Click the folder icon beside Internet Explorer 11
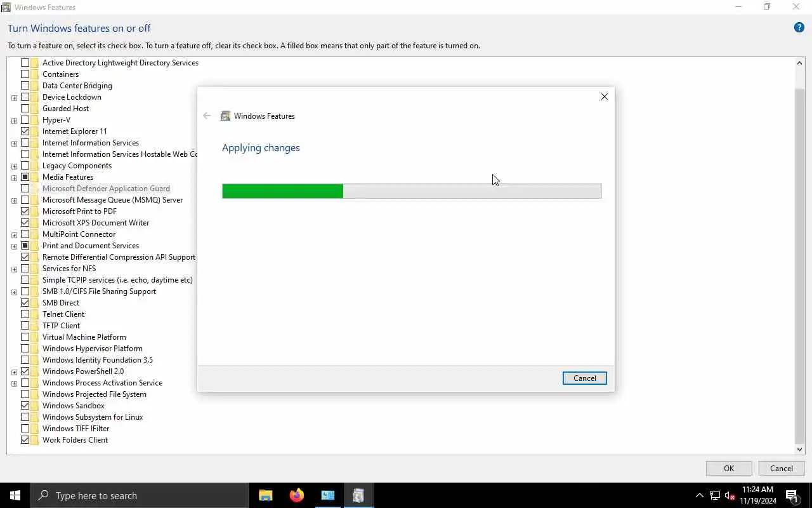 tap(34, 131)
